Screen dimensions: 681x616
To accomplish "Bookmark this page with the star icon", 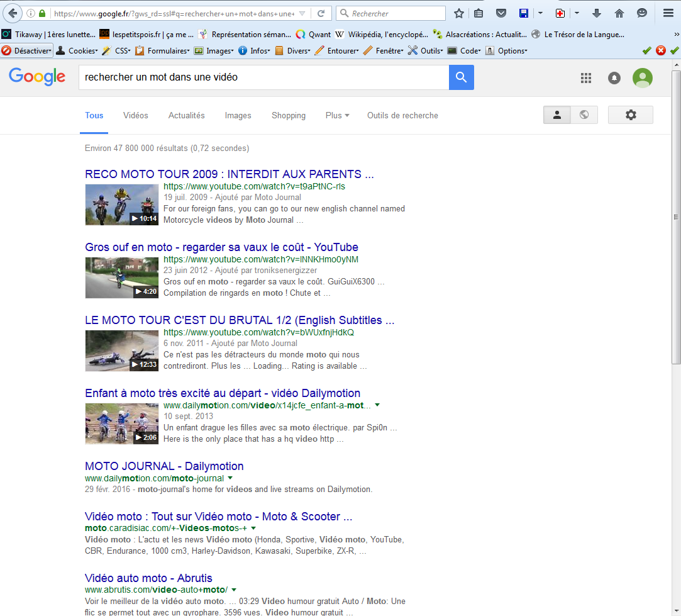I will [459, 13].
